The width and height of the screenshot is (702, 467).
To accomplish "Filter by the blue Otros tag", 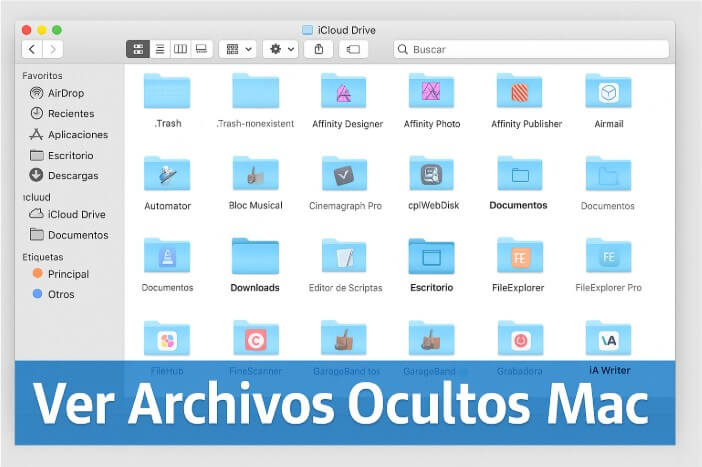I will [54, 294].
